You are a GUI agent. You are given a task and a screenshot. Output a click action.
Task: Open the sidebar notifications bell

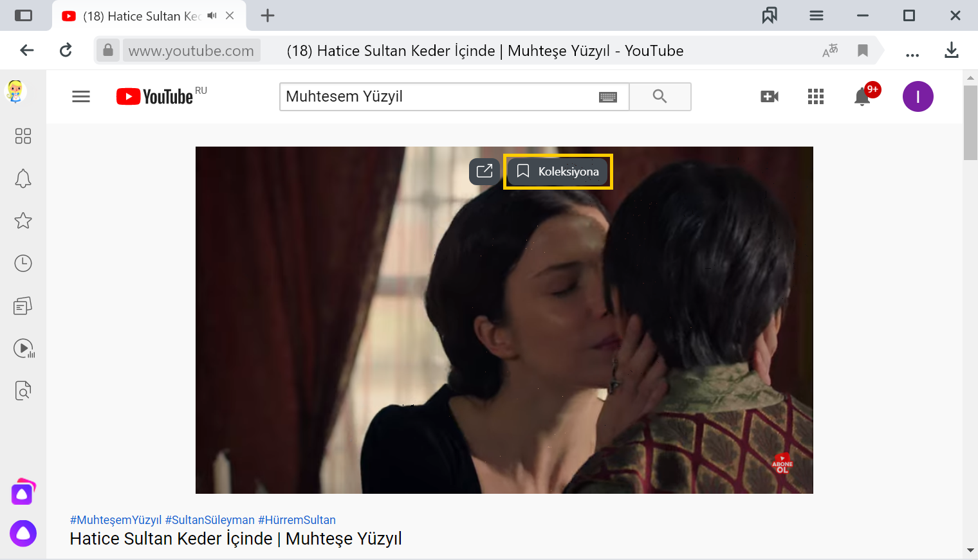click(23, 178)
